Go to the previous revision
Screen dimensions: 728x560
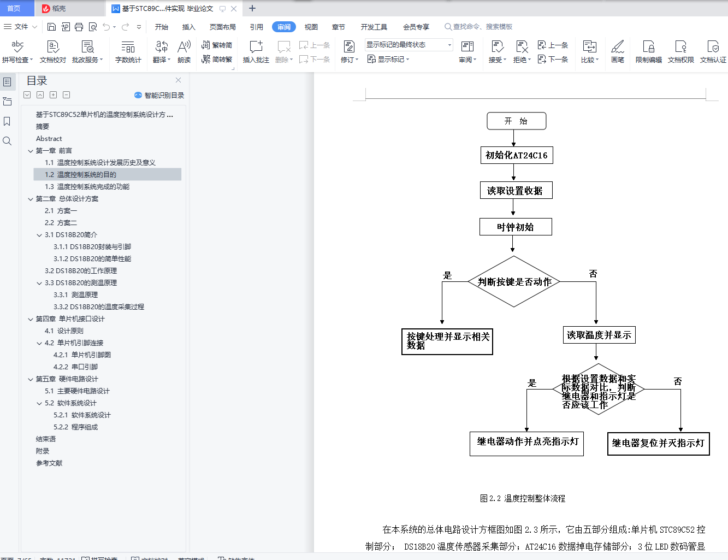pyautogui.click(x=553, y=45)
